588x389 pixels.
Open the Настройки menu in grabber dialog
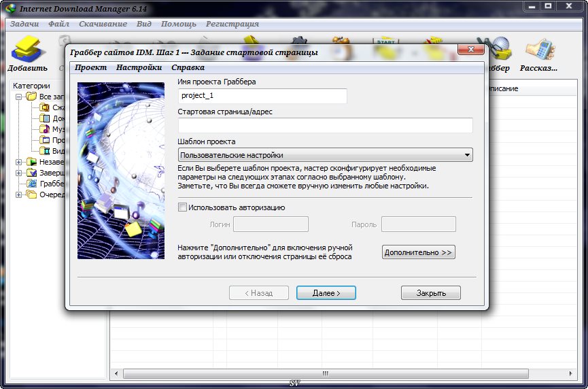pos(139,67)
